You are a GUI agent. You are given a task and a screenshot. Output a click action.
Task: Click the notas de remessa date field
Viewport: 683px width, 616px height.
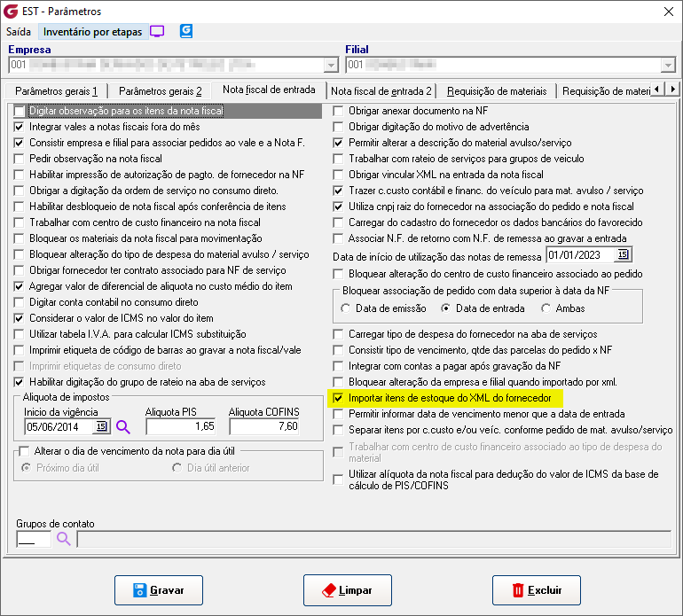(x=580, y=254)
